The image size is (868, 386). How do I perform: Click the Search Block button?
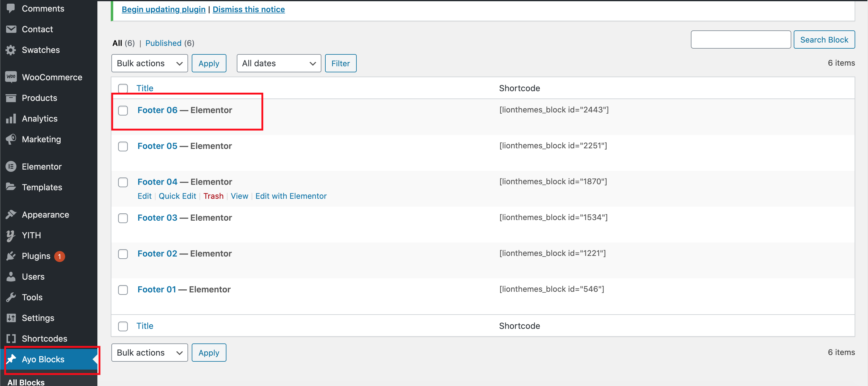click(x=824, y=40)
